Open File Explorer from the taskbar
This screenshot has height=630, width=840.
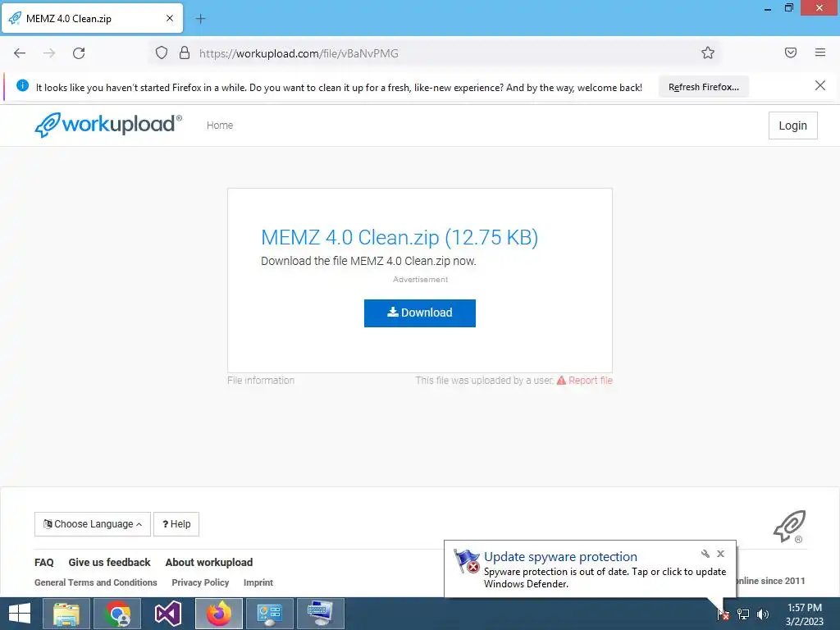[66, 614]
